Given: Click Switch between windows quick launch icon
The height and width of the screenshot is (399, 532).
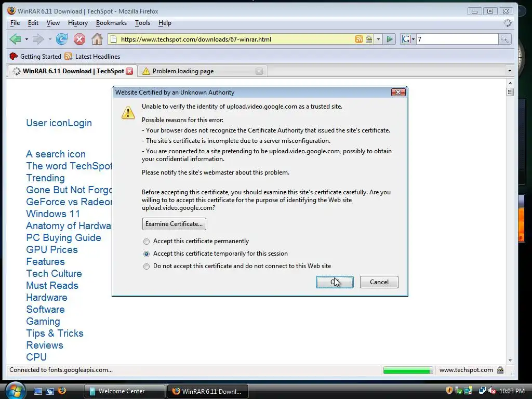Looking at the screenshot, I should (50, 391).
